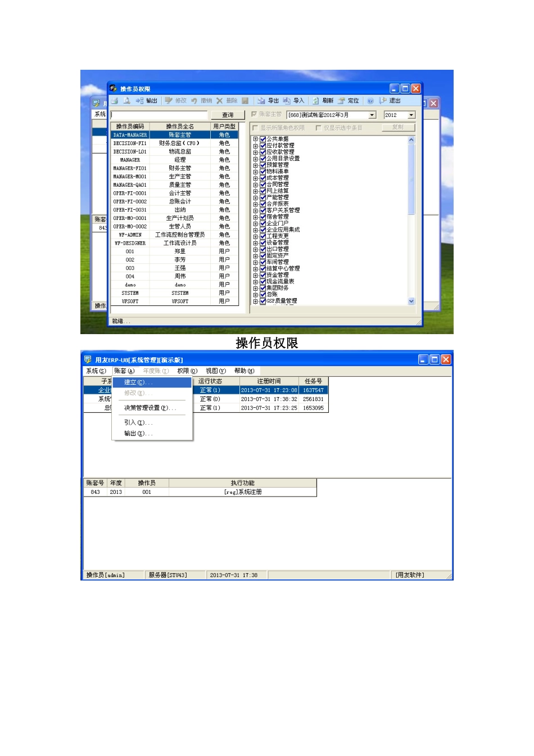Open the 视图(V) menu
Image resolution: width=534 pixels, height=756 pixels.
pos(215,371)
